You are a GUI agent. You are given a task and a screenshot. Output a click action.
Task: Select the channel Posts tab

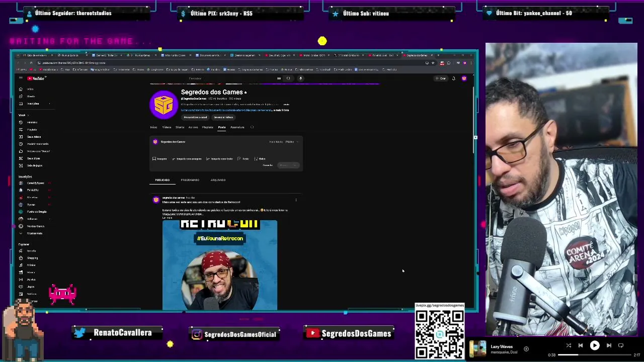point(222,127)
